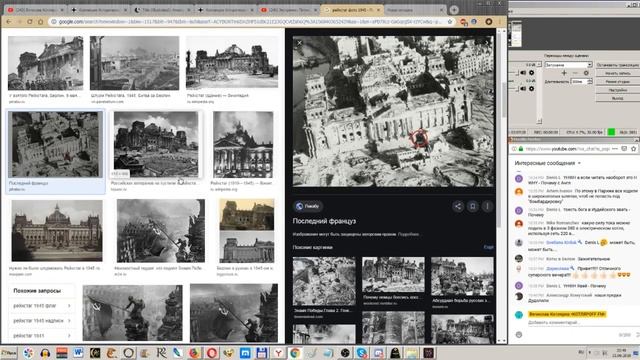Switch to last empty new tab
The image size is (640, 360).
(414, 10)
